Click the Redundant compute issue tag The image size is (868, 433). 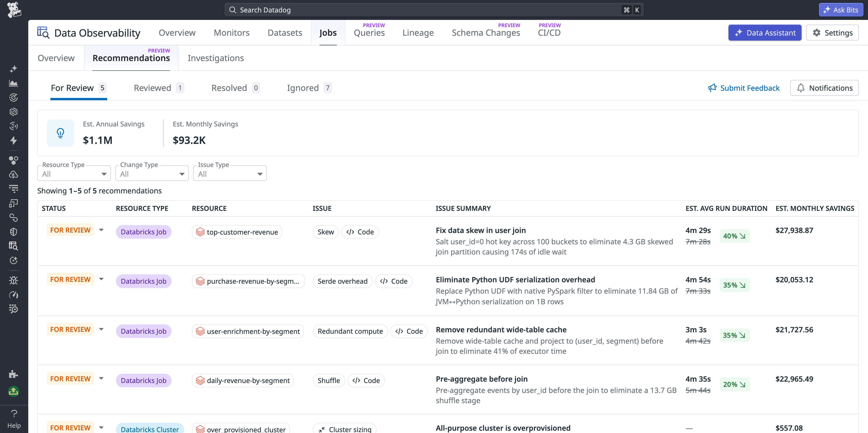point(350,331)
